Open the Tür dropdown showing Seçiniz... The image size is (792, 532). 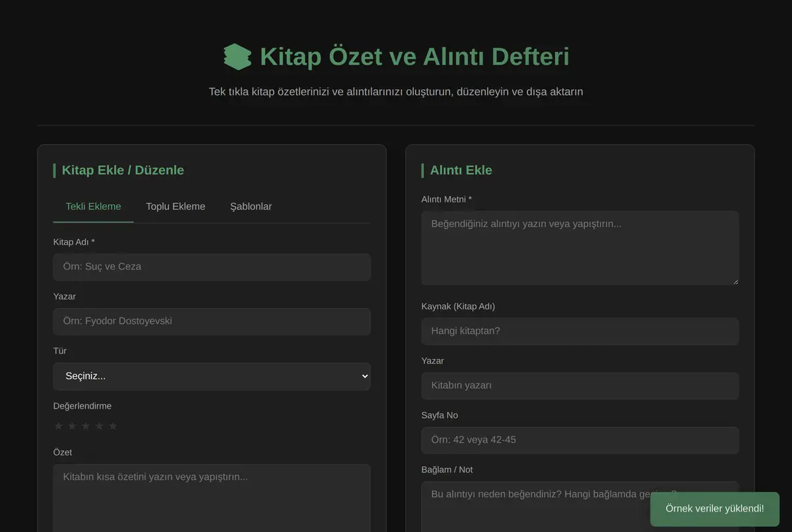tap(212, 376)
